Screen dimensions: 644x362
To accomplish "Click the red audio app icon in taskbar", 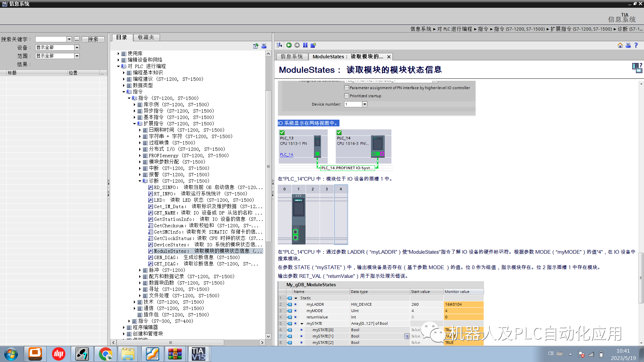I will pyautogui.click(x=59, y=354).
